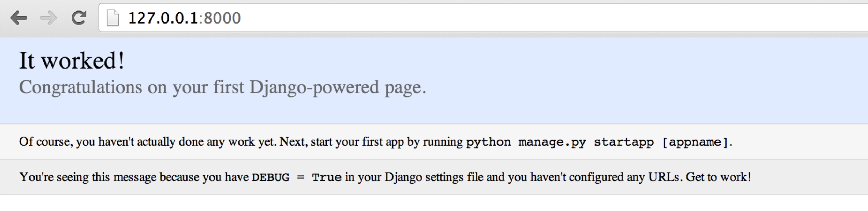This screenshot has height=211, width=868.
Task: Reload the page with the refresh icon
Action: [79, 18]
